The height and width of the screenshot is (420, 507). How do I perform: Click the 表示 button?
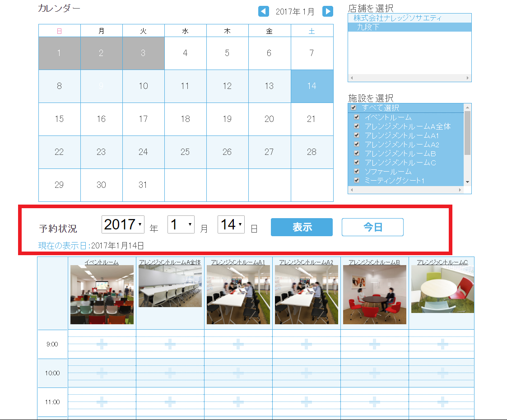point(302,227)
